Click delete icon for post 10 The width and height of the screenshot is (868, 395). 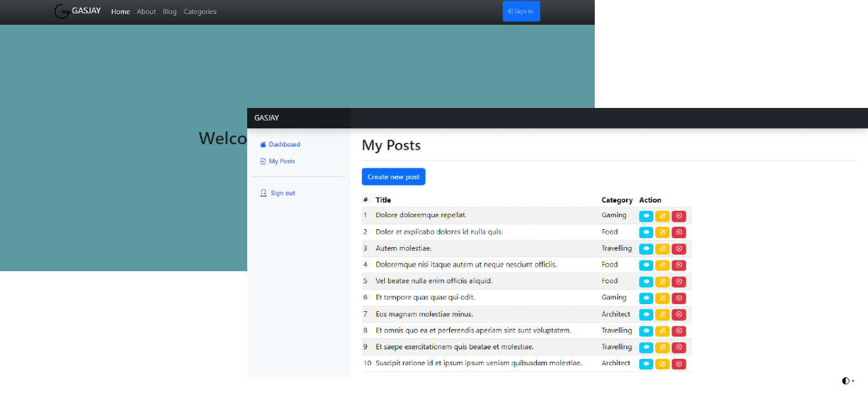click(x=679, y=364)
